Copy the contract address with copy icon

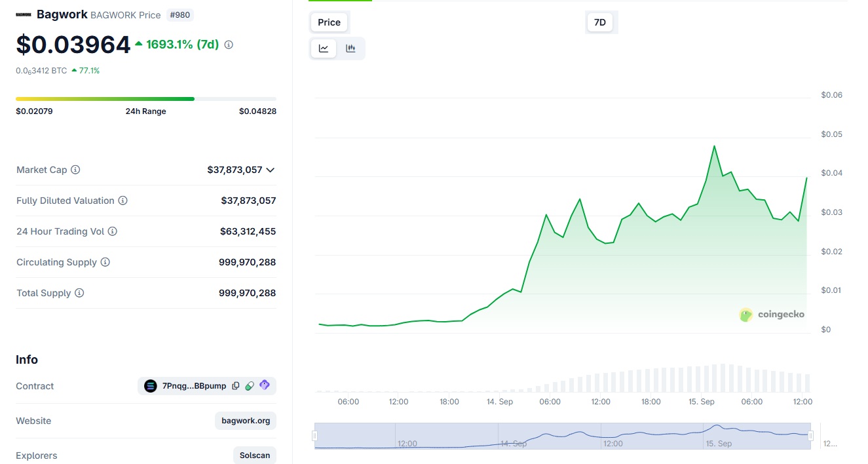236,386
